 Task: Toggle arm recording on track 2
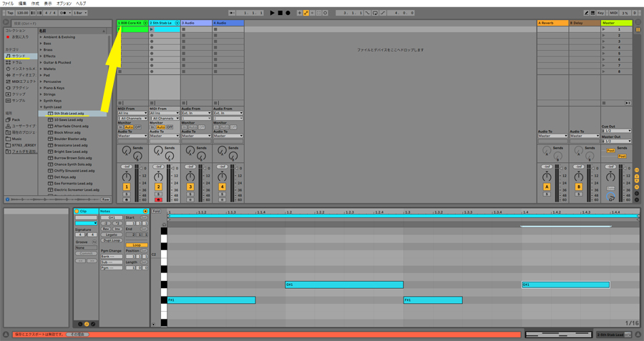tap(158, 200)
